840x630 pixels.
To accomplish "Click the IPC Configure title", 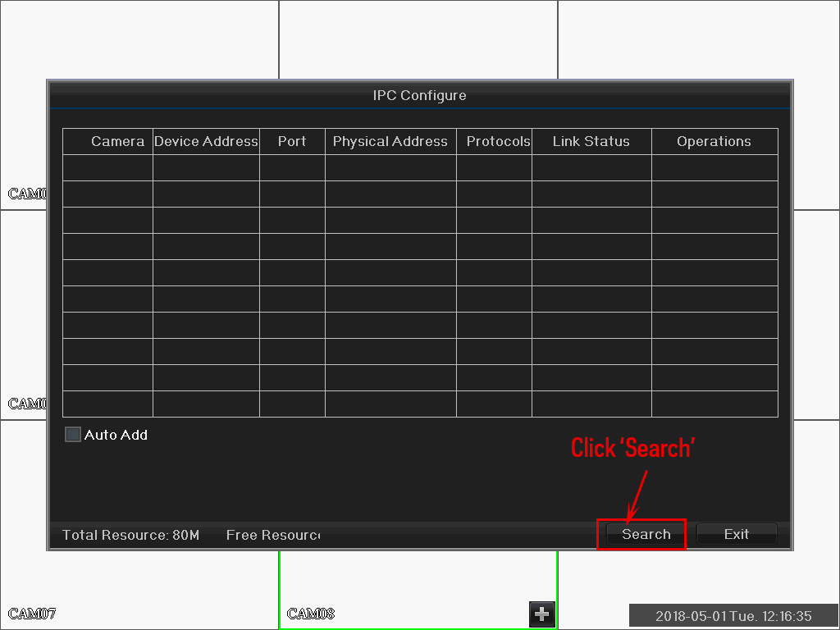I will pos(419,95).
